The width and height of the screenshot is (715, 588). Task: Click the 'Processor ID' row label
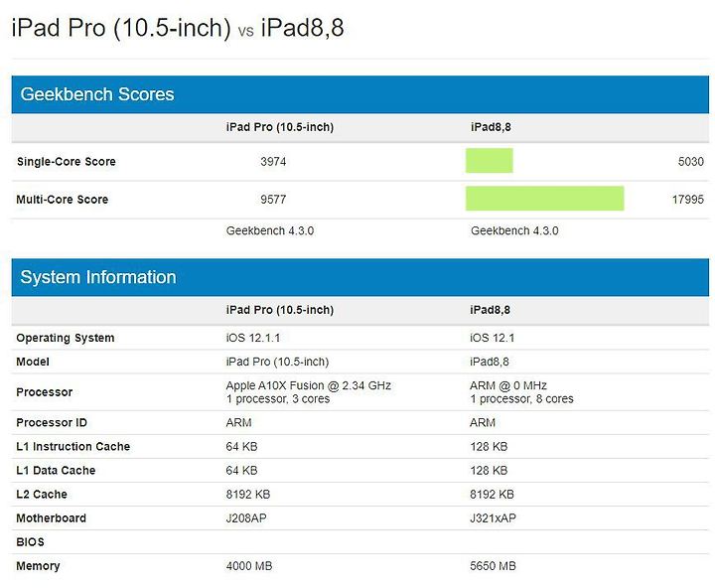(52, 423)
